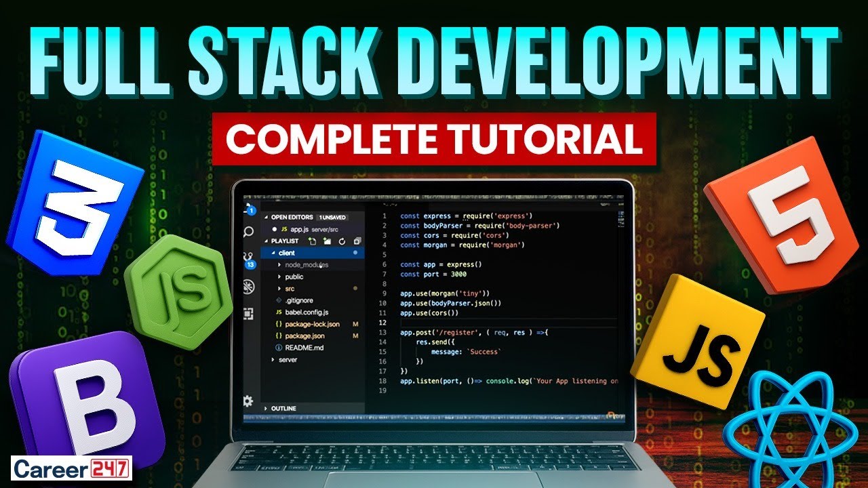
Task: Click line number 19 in the editor gutter
Action: tap(383, 391)
